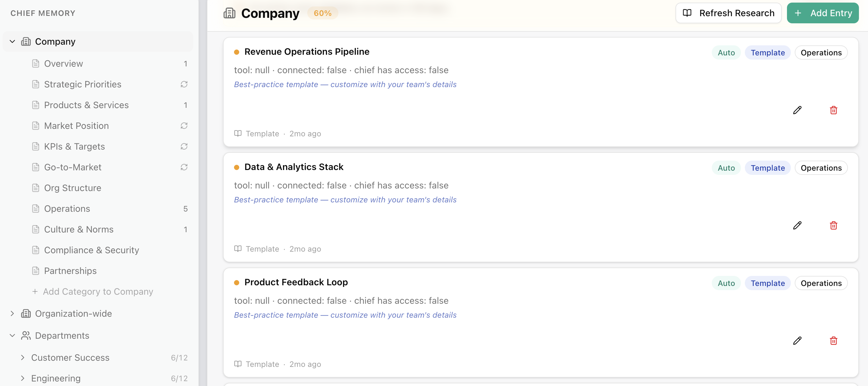Delete the Revenue Operations Pipeline entry
Viewport: 868px width, 386px height.
coord(833,110)
